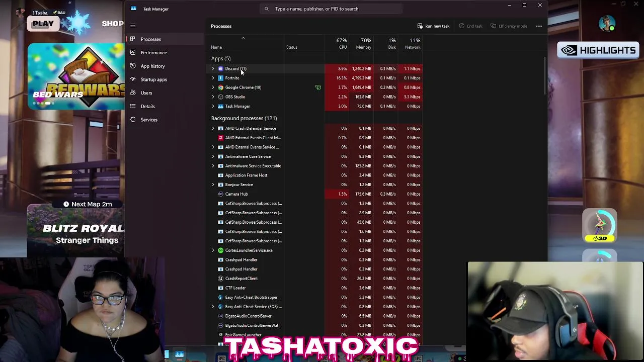Open the Task Manager hamburger navigation menu
Image resolution: width=644 pixels, height=362 pixels.
(x=133, y=25)
